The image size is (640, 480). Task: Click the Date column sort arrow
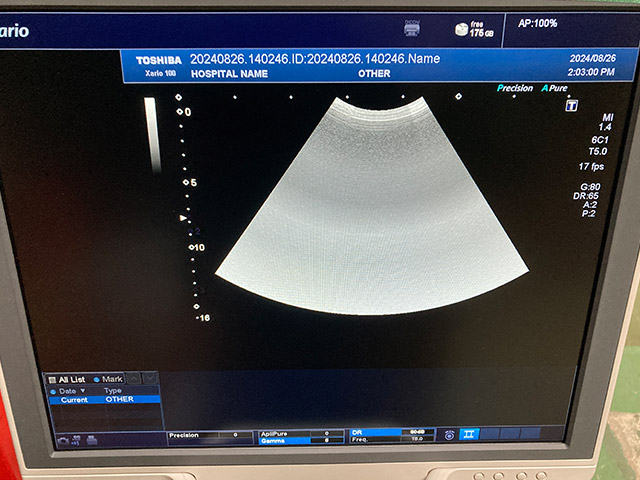click(83, 391)
